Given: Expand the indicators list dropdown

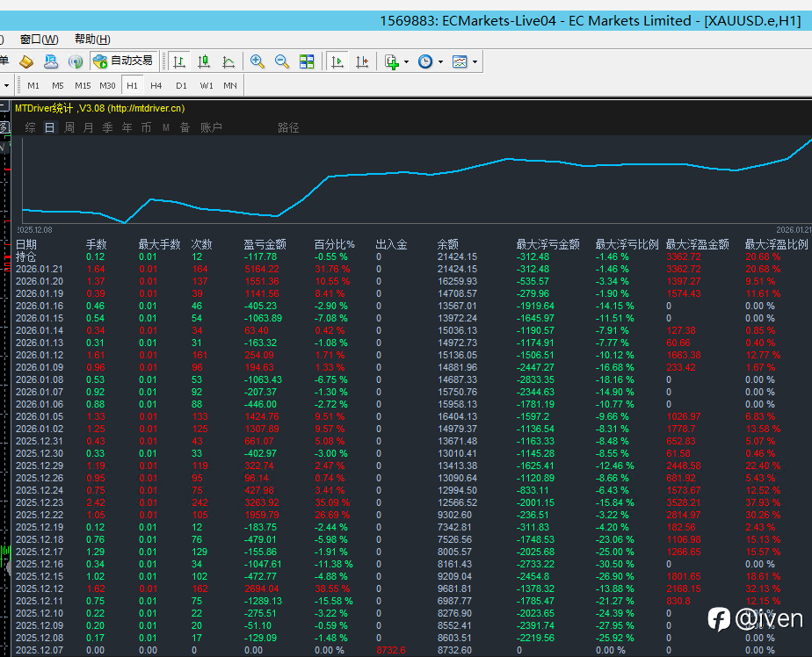Looking at the screenshot, I should click(x=405, y=61).
